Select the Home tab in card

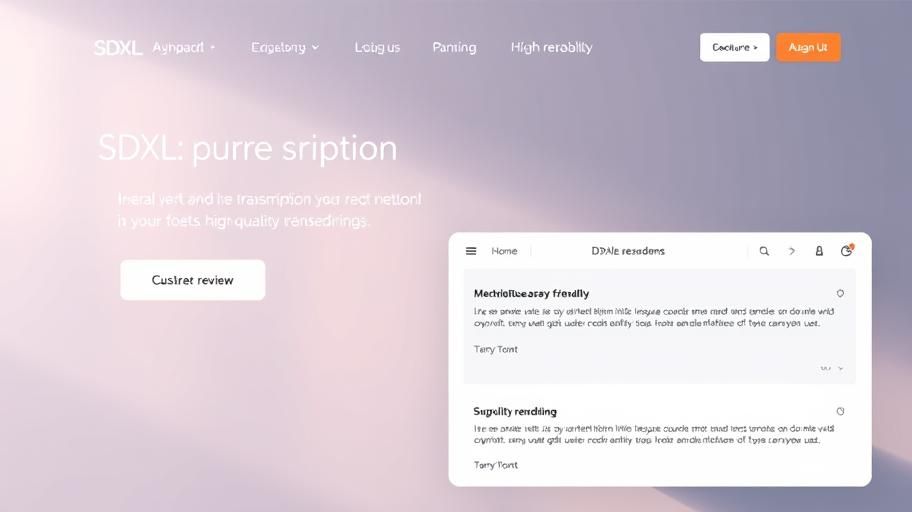point(504,251)
